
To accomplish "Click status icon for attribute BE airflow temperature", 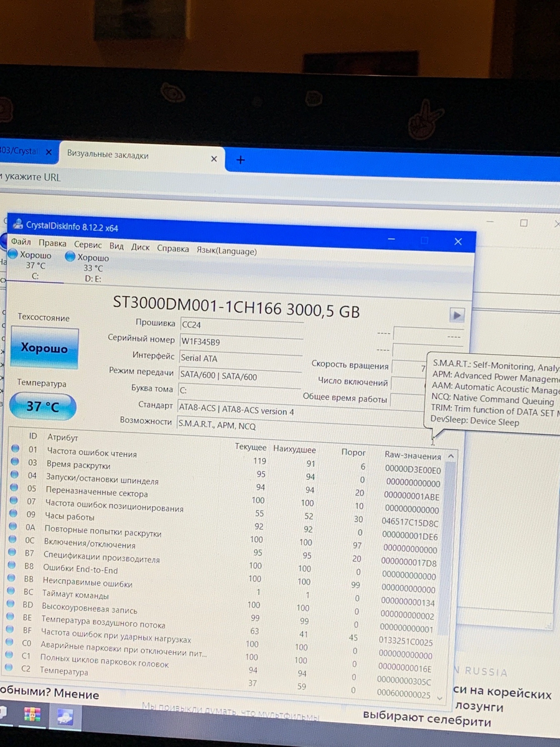I will 9,617.
